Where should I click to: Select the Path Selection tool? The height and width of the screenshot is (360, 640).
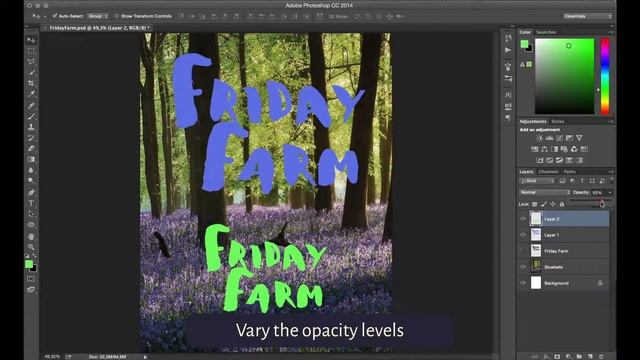(x=31, y=213)
